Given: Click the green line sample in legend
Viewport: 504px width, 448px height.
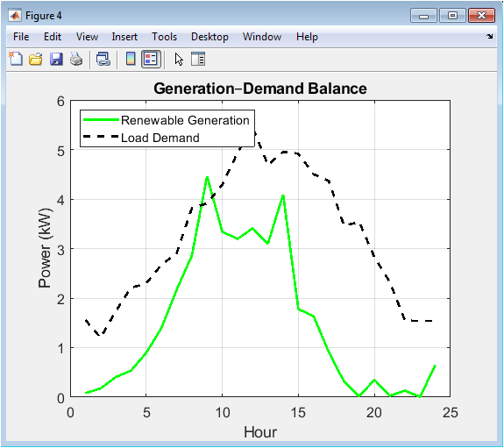Looking at the screenshot, I should coord(101,119).
